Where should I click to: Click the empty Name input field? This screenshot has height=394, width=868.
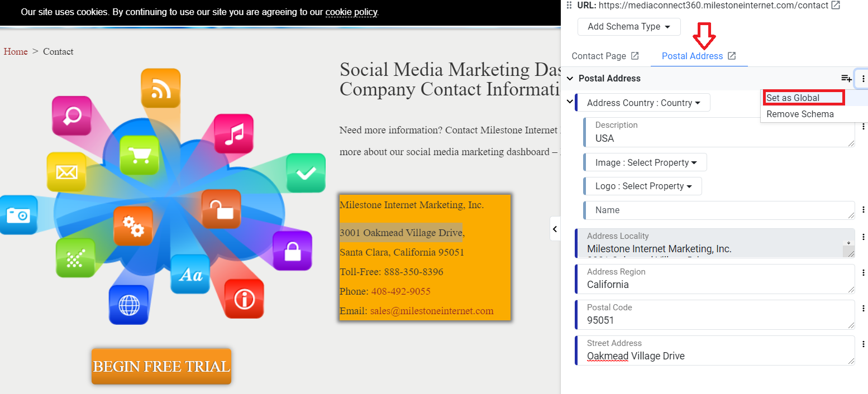719,210
